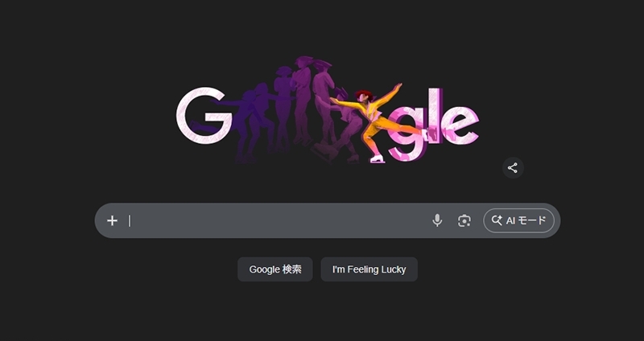Click the white letter G of the doodle
Image resolution: width=644 pixels, height=341 pixels.
[204, 115]
